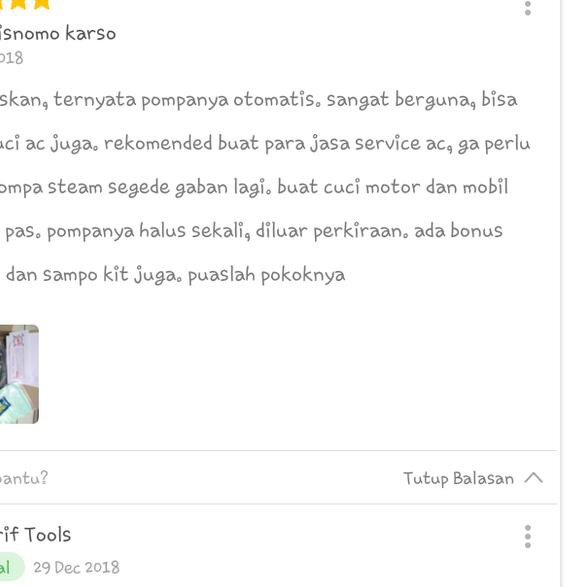Screen dimensions: 587x587
Task: Open the three-dot menu on isnomo karso's review
Action: 527,8
